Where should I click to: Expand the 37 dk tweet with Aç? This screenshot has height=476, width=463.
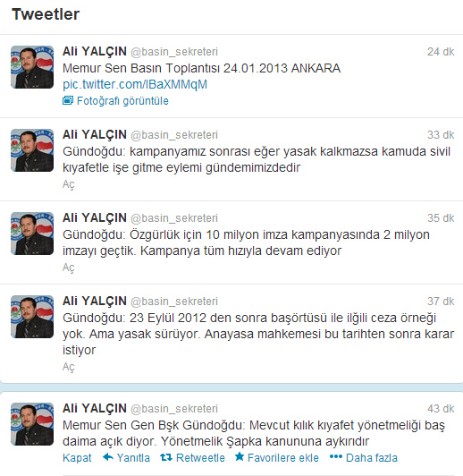pyautogui.click(x=69, y=367)
